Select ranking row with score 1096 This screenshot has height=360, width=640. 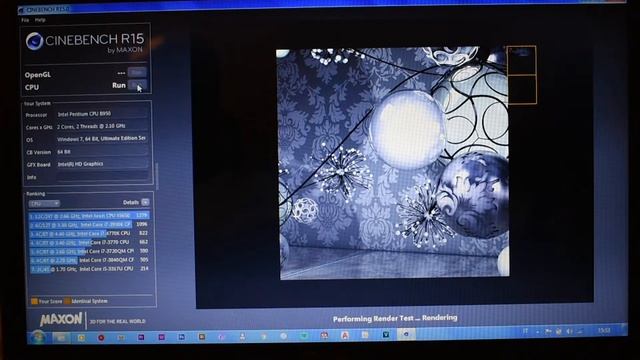pyautogui.click(x=89, y=224)
